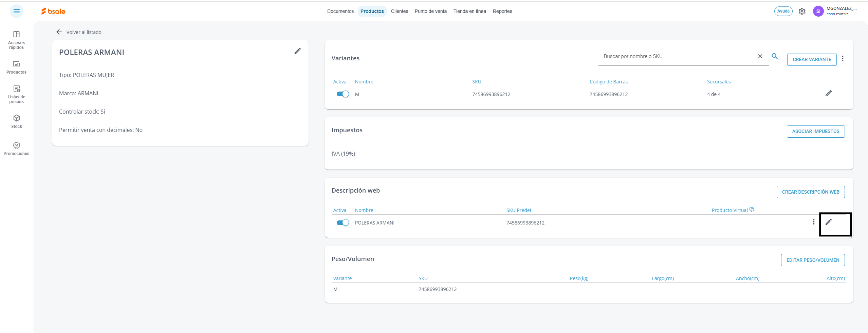This screenshot has height=333, width=868.
Task: Click IVA (19%) tax entry
Action: [343, 154]
